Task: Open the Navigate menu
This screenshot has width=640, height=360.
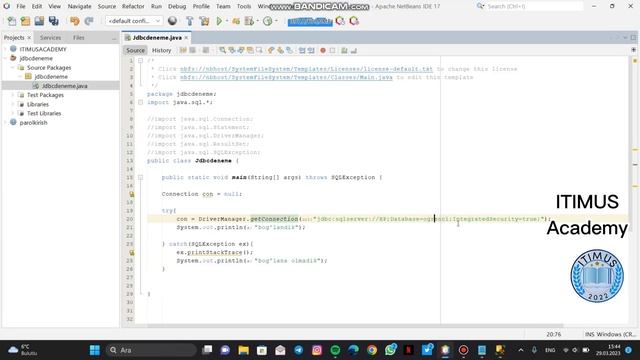Action: (x=80, y=7)
